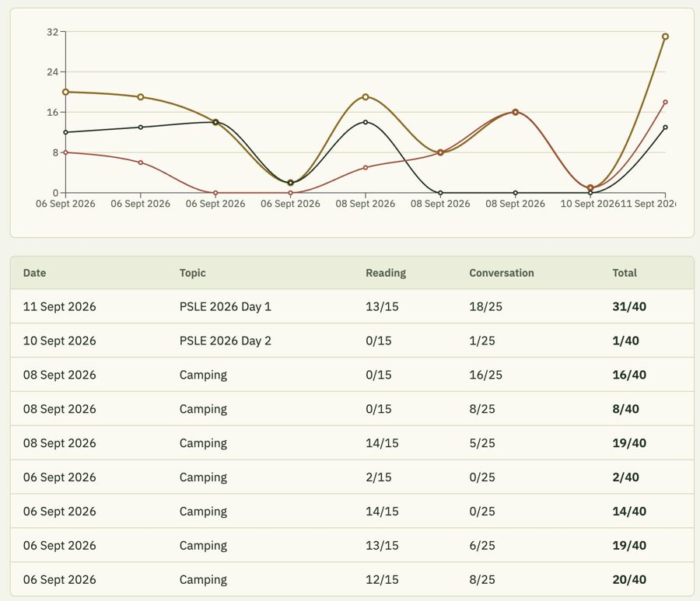Click the 6/25 conversation score
The width and height of the screenshot is (700, 601).
(x=481, y=546)
